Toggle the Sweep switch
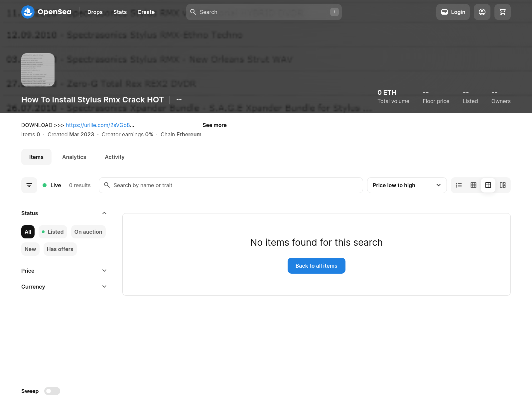This screenshot has width=532, height=399. [52, 391]
